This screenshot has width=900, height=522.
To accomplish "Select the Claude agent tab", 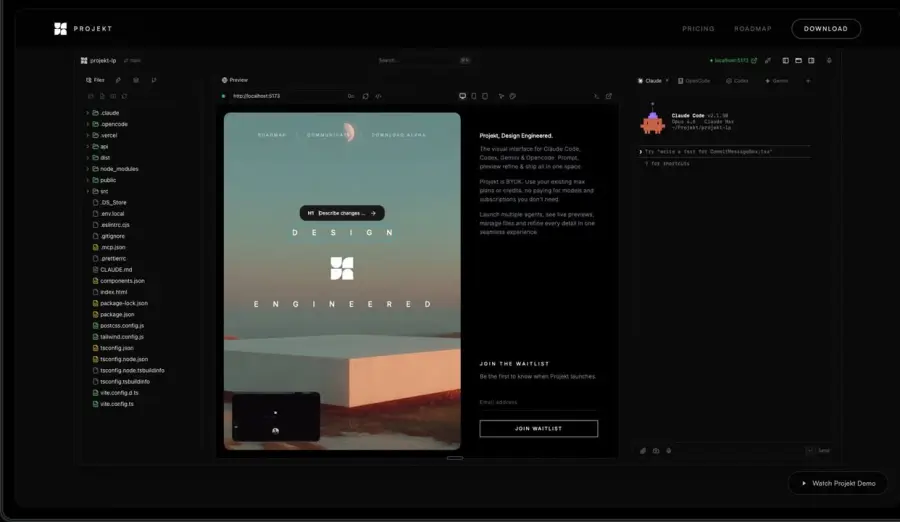I will (653, 81).
